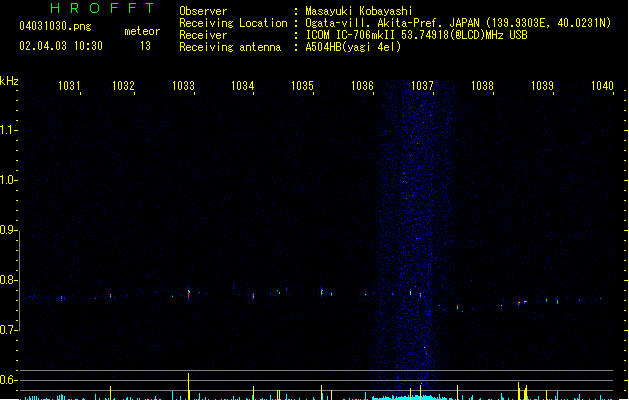This screenshot has height=400, width=629.
Task: Click ICOM IC-706mkII receiver text
Action: point(416,35)
